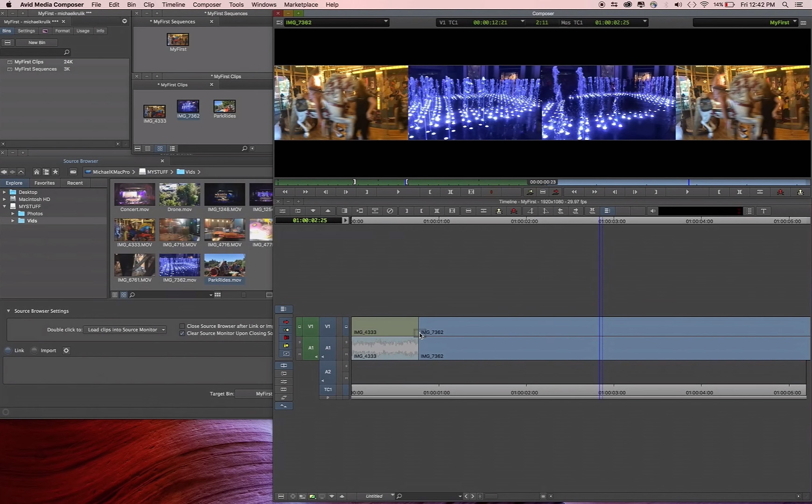Image resolution: width=812 pixels, height=504 pixels.
Task: Click the yellow Extract/Splice-In segment arrow
Action: pos(286,330)
